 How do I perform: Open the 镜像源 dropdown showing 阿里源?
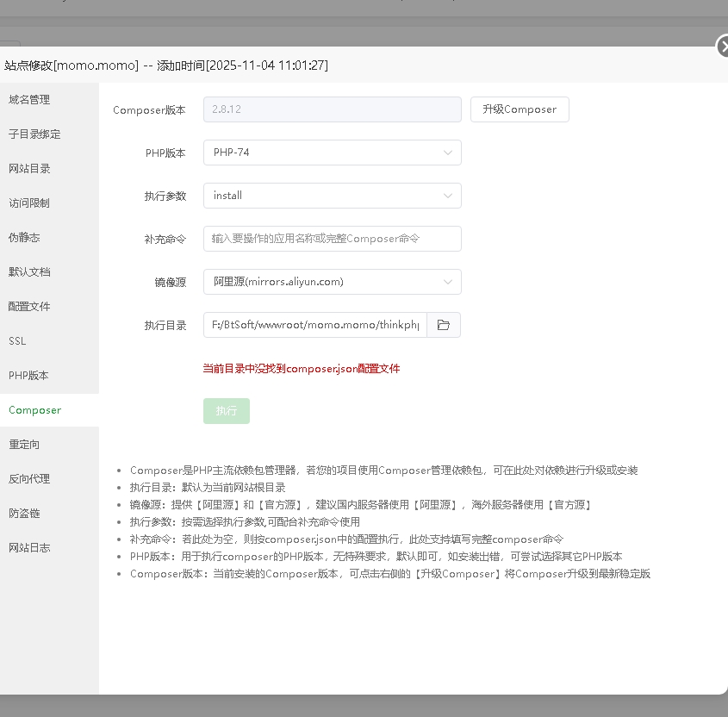(332, 282)
